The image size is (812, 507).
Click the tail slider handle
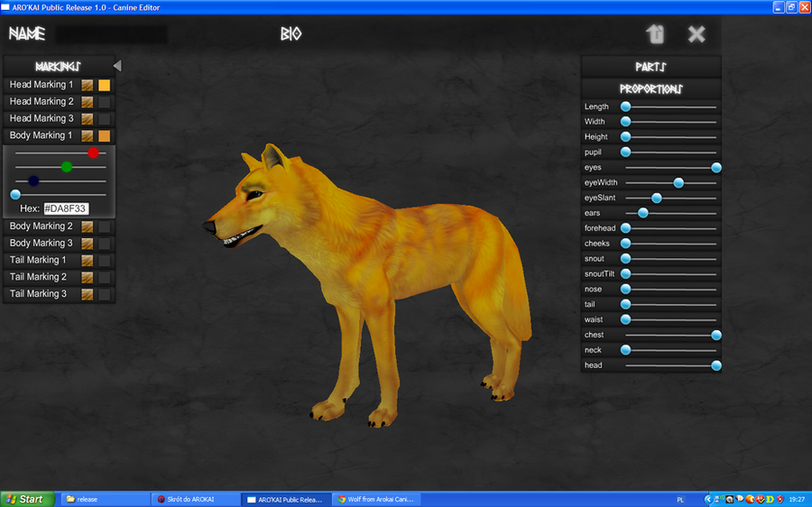click(x=625, y=305)
